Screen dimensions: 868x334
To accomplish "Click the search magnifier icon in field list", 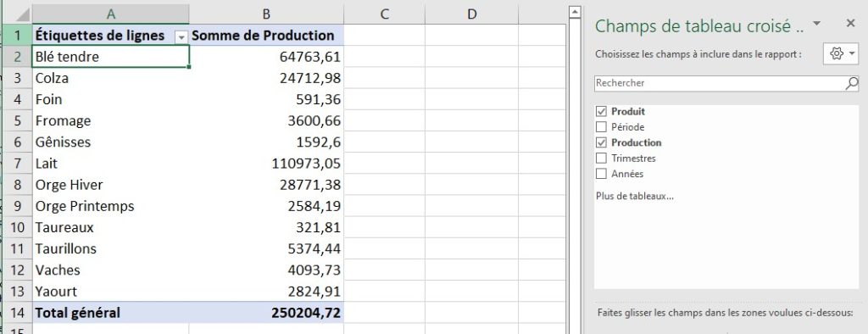I will pyautogui.click(x=852, y=83).
